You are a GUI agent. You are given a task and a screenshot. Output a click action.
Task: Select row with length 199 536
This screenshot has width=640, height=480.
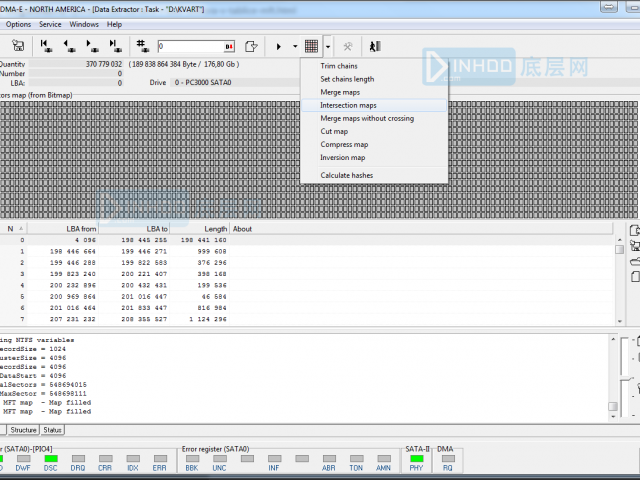[307, 285]
